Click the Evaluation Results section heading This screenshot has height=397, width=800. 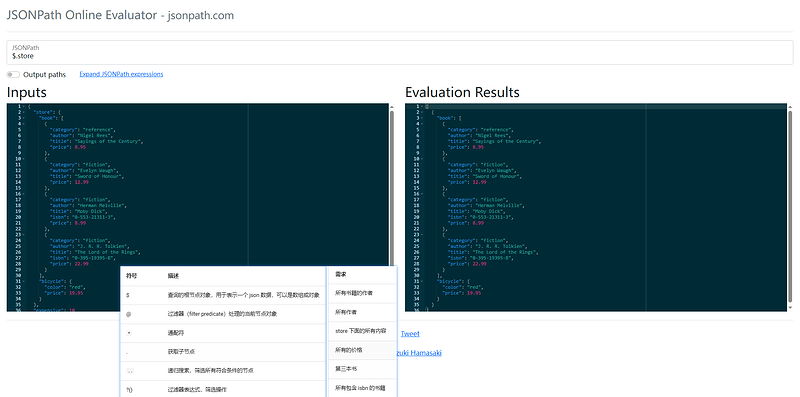coord(462,92)
